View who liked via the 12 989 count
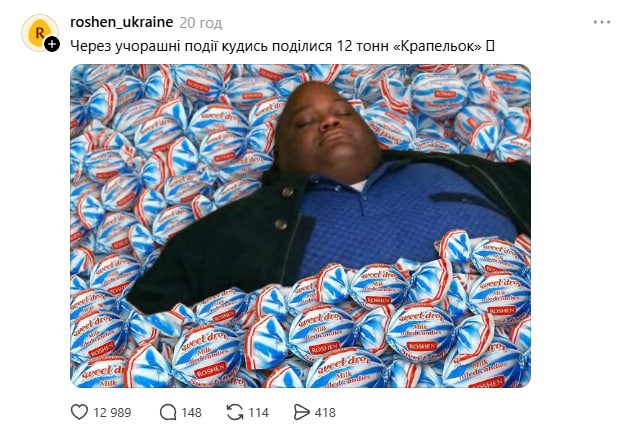 point(112,412)
